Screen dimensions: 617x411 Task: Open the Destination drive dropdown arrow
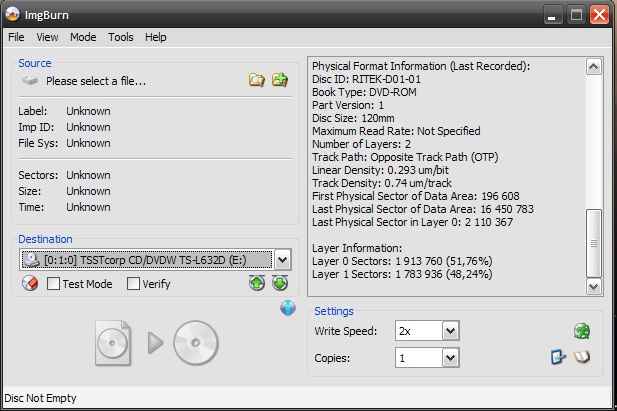pyautogui.click(x=283, y=259)
